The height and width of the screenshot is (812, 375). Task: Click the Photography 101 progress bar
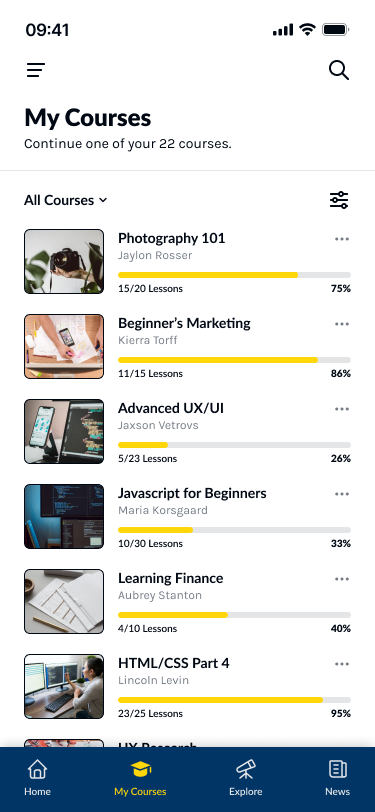234,275
